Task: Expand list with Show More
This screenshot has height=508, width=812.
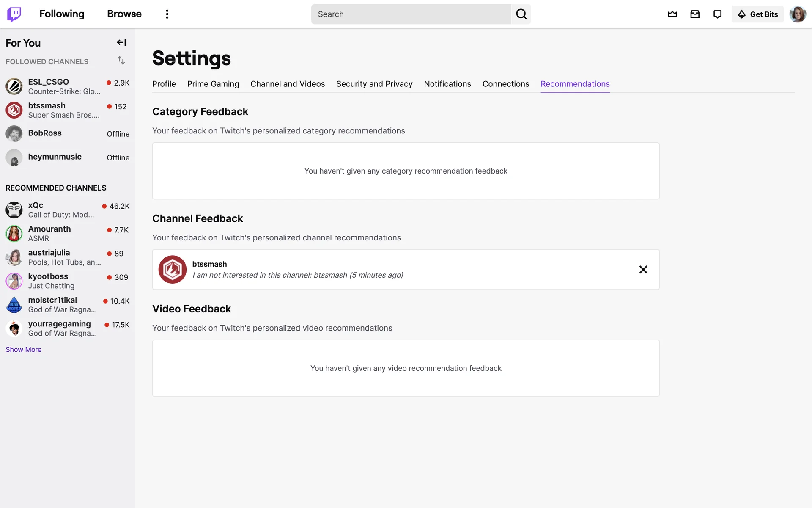Action: click(x=24, y=349)
